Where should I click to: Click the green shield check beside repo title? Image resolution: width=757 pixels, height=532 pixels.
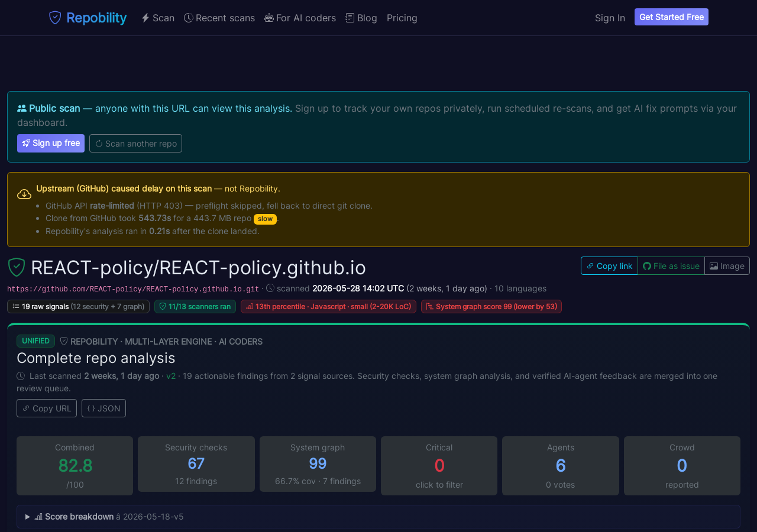click(17, 267)
